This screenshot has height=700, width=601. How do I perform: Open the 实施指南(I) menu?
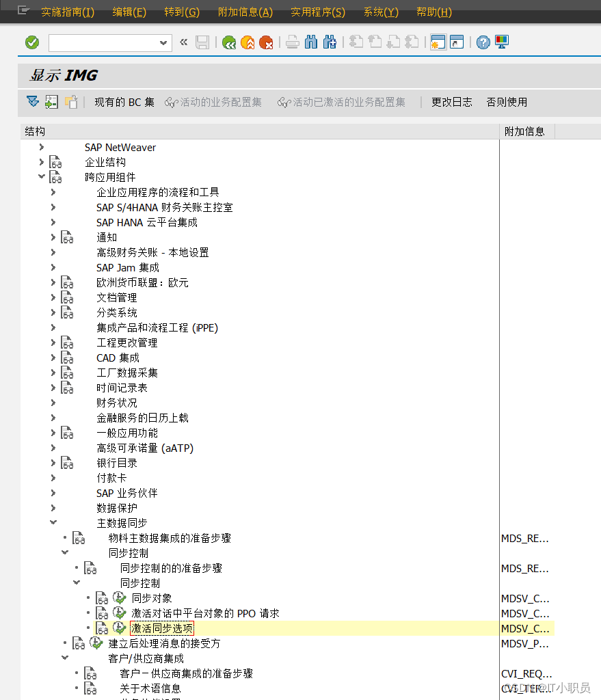click(x=68, y=12)
